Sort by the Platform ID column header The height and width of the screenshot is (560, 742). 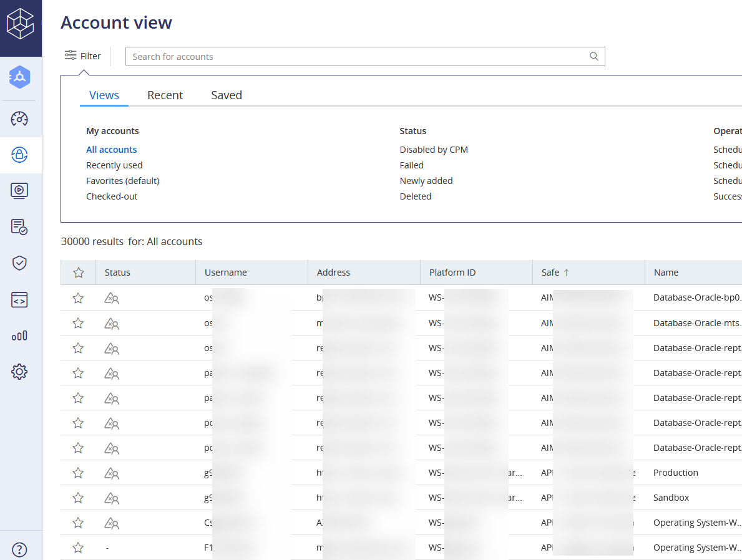452,273
